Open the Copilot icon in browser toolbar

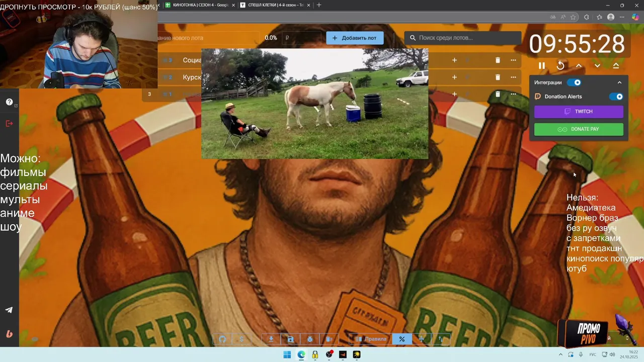click(635, 17)
